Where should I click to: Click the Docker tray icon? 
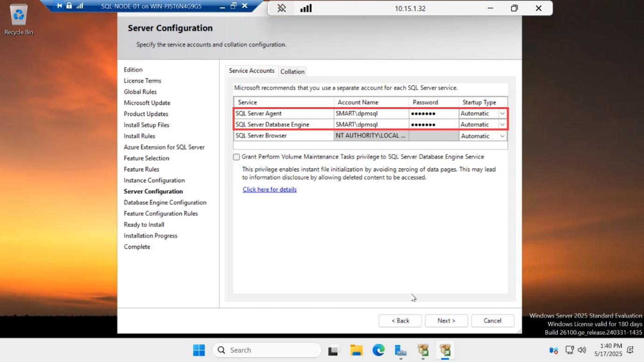click(x=554, y=350)
